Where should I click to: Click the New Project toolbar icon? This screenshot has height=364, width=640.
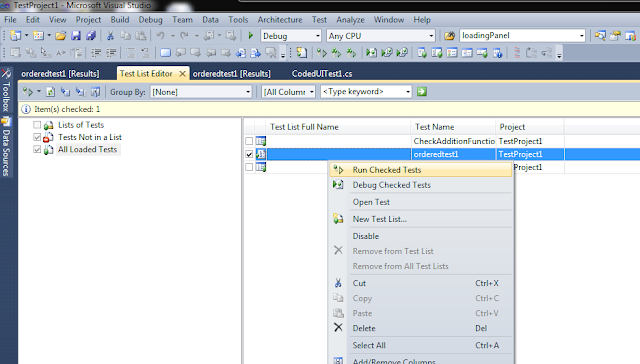[15, 36]
